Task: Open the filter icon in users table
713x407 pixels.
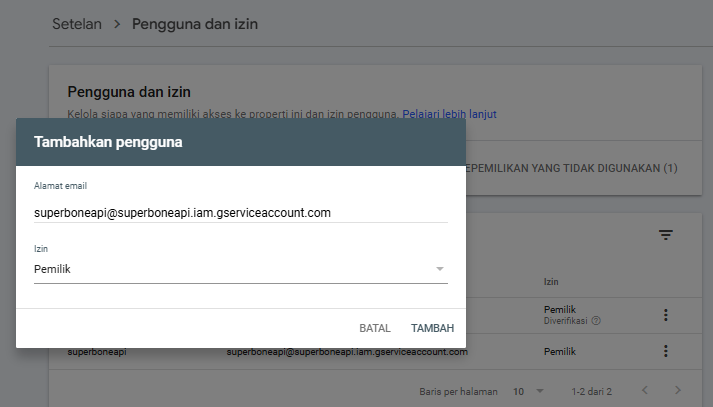Action: (666, 235)
